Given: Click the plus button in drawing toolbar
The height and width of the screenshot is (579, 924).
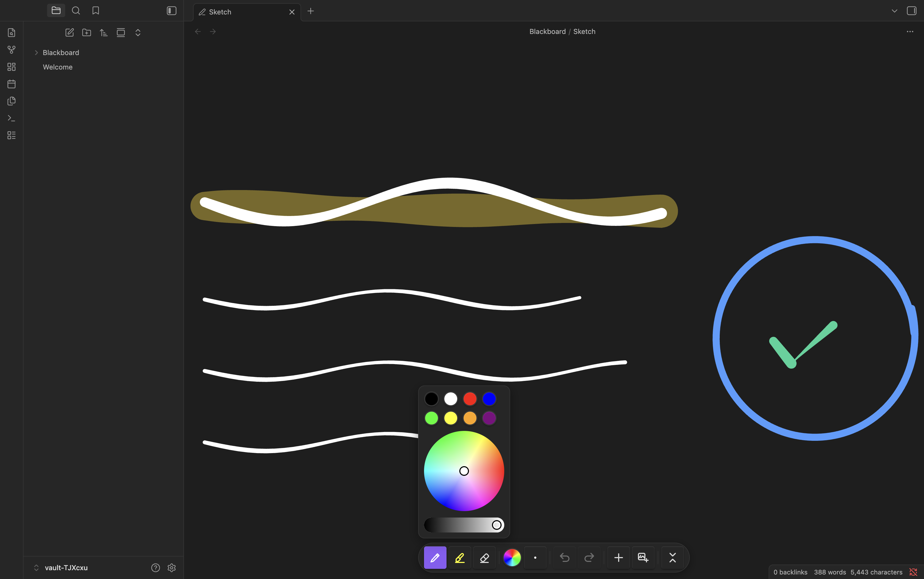Looking at the screenshot, I should click(618, 558).
